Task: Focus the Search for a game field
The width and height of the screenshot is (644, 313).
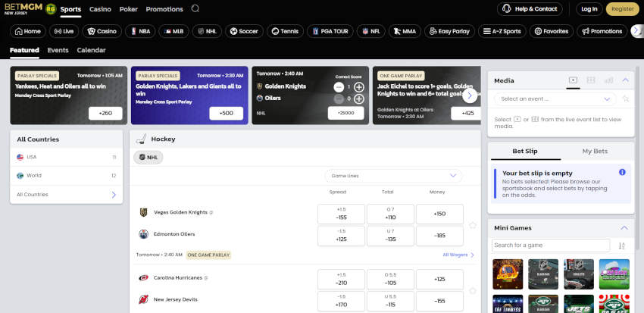Action: point(550,246)
